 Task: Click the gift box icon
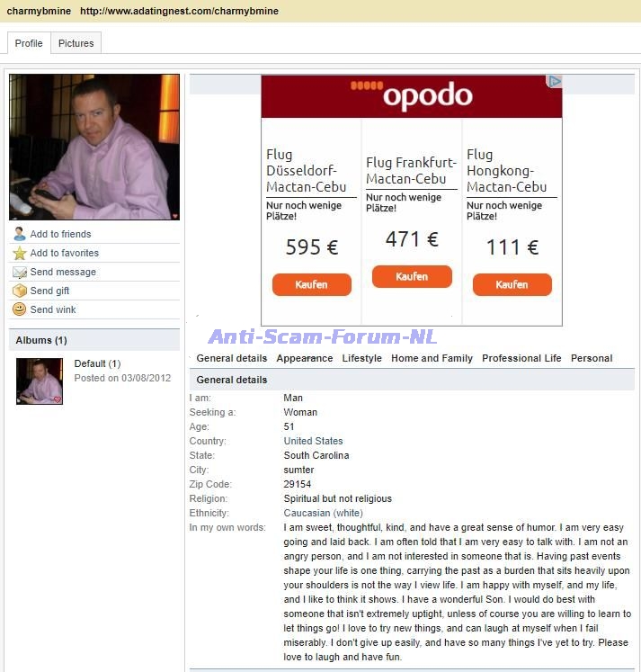tap(19, 291)
